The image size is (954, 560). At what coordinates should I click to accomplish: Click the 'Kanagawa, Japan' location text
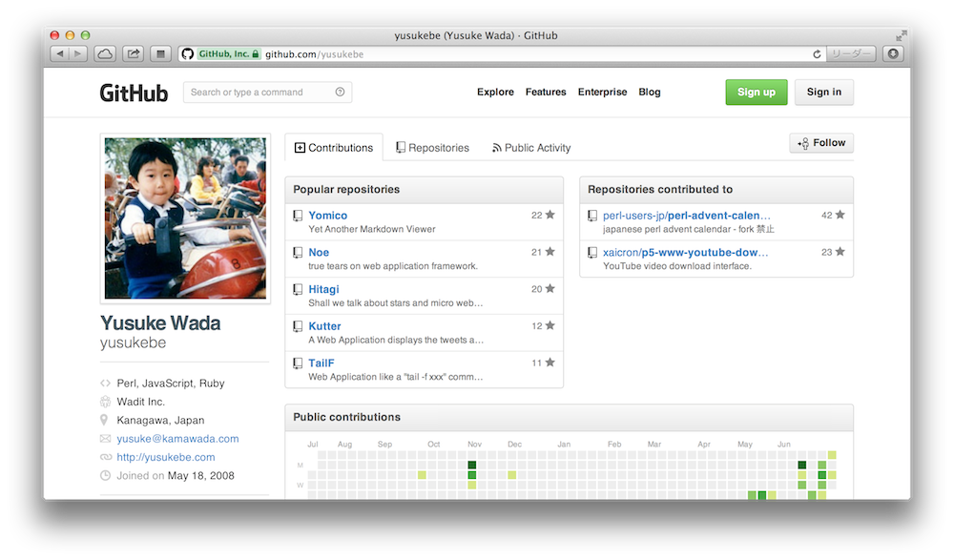(160, 420)
